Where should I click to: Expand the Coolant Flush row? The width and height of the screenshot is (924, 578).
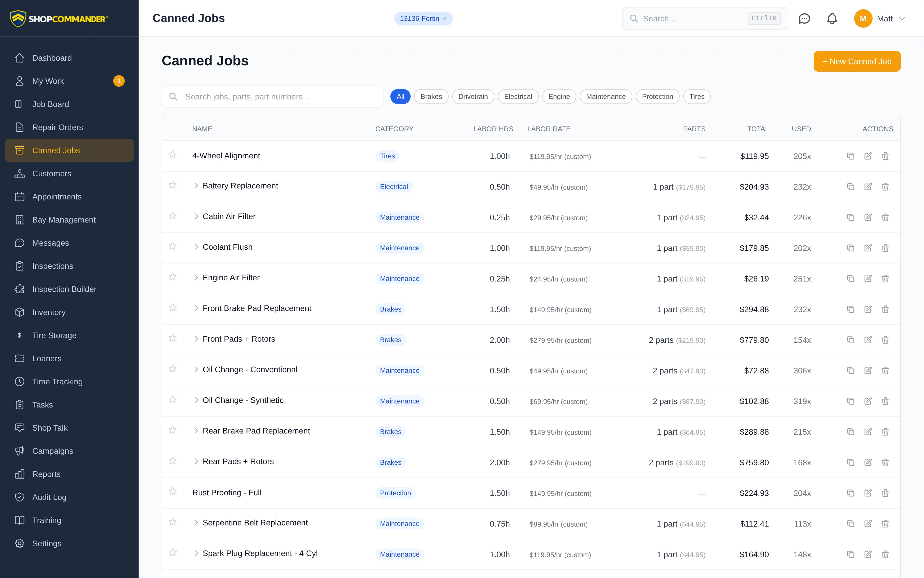click(196, 247)
